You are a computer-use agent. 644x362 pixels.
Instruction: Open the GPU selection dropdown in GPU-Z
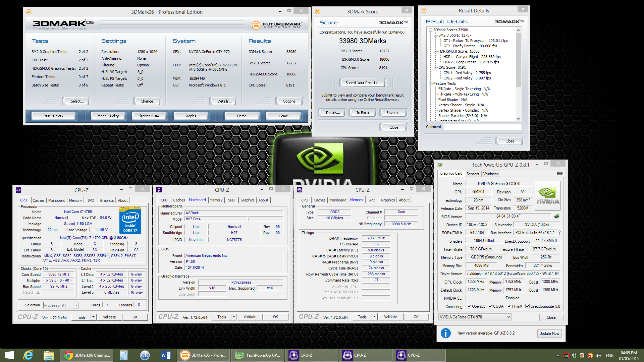[475, 317]
